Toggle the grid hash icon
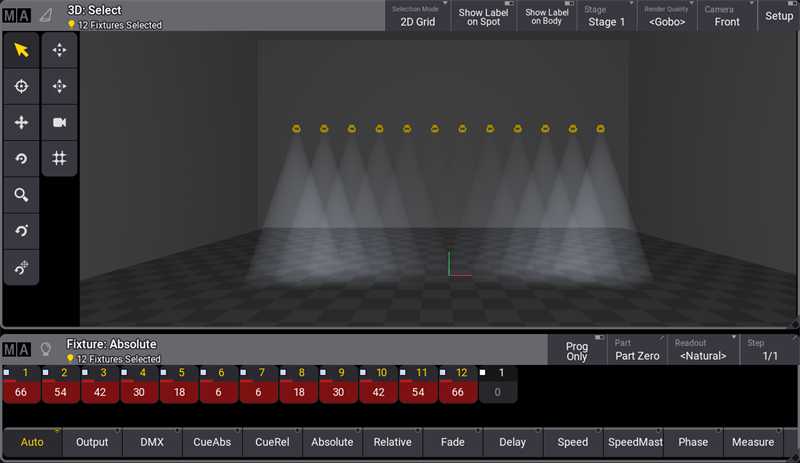Image resolution: width=800 pixels, height=463 pixels. [59, 159]
